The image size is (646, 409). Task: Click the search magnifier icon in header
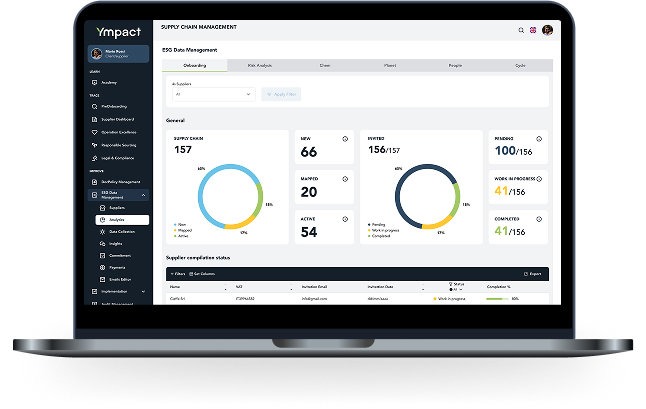[521, 30]
